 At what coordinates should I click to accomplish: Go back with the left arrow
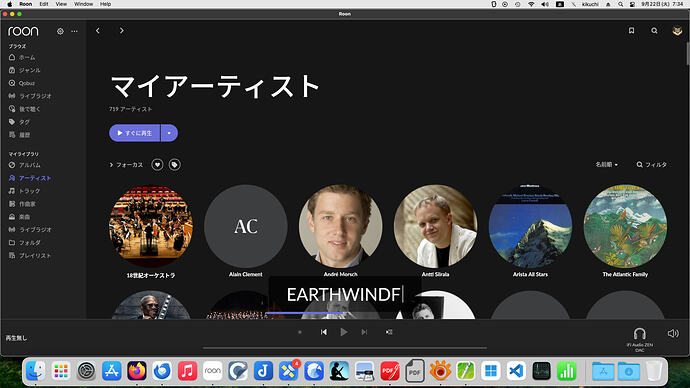98,31
